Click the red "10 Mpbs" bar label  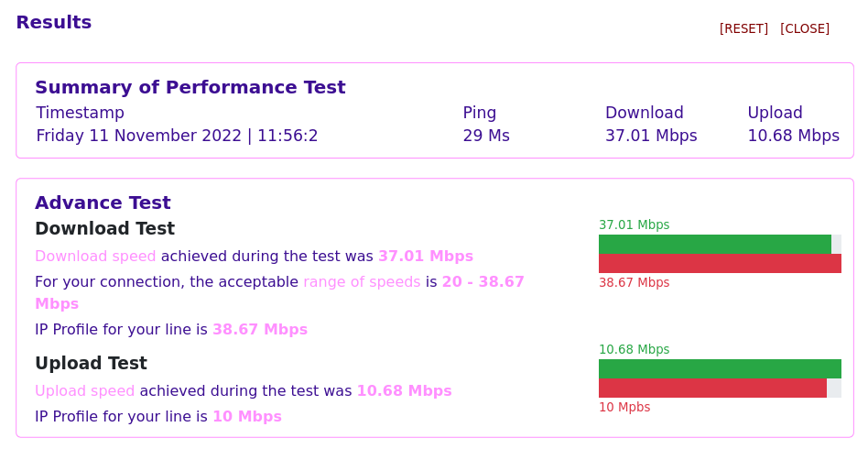point(624,408)
